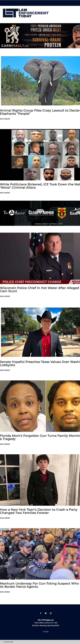
Task: Read more on the elephants lawsuit article
Action: coord(5,119)
